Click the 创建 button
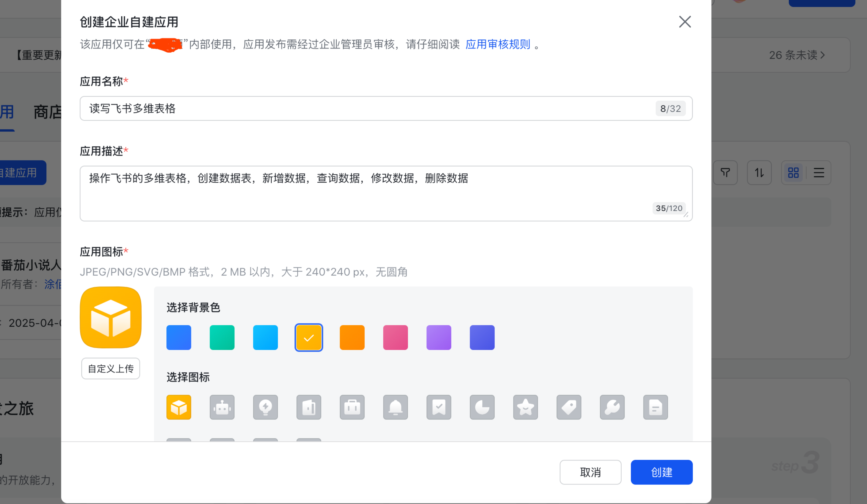The width and height of the screenshot is (867, 504). pyautogui.click(x=661, y=472)
